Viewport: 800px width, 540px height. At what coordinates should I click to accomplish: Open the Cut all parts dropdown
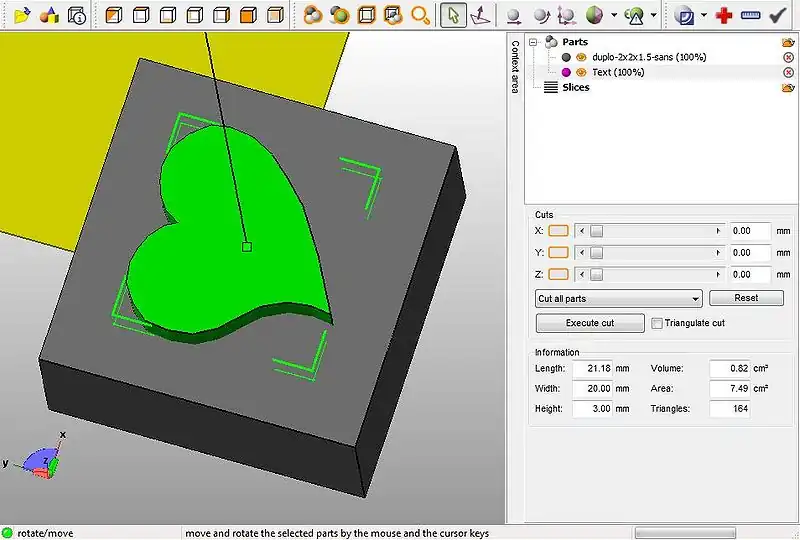618,298
